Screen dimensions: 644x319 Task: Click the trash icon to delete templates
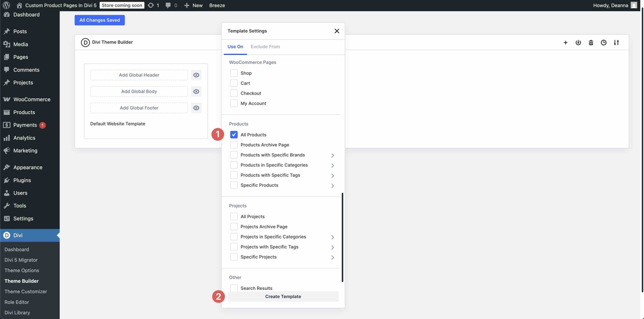pos(591,42)
